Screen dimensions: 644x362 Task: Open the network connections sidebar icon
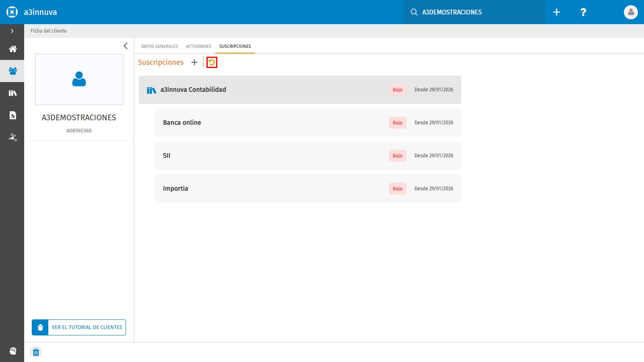12,138
